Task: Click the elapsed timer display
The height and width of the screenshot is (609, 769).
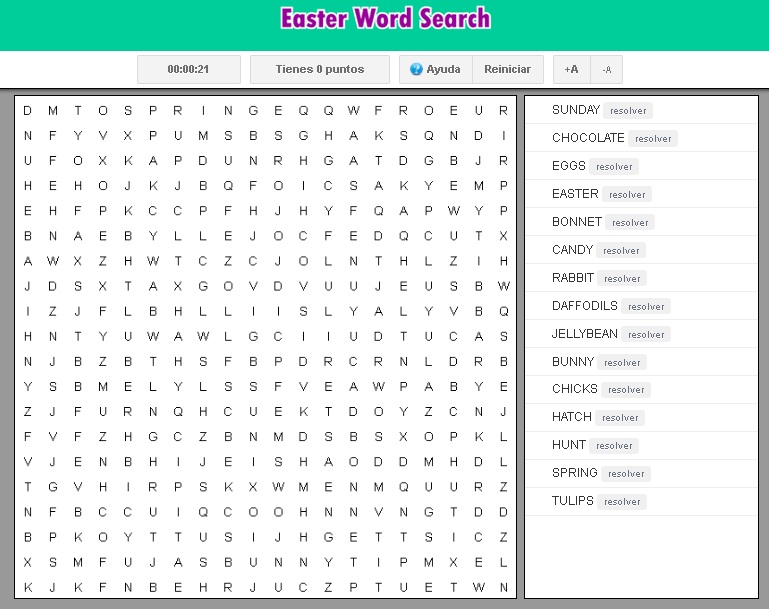Action: 188,70
